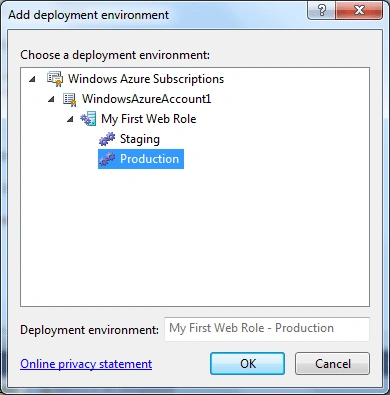390x395 pixels.
Task: Collapse the WindowsAzureAccount1 tree node
Action: [51, 99]
